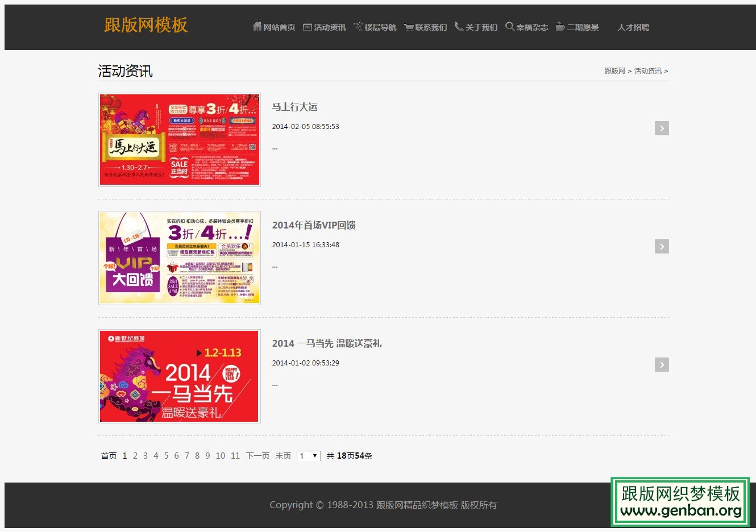Go to next page via 下一页
The width and height of the screenshot is (756, 532).
click(x=259, y=455)
